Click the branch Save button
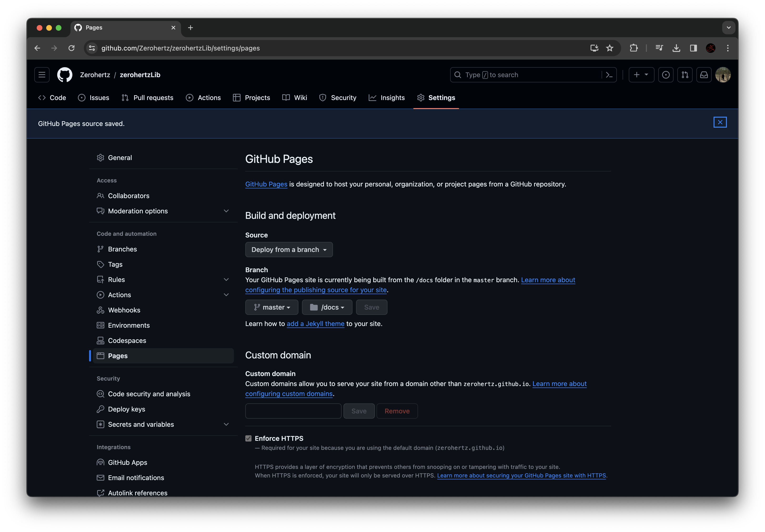 372,307
